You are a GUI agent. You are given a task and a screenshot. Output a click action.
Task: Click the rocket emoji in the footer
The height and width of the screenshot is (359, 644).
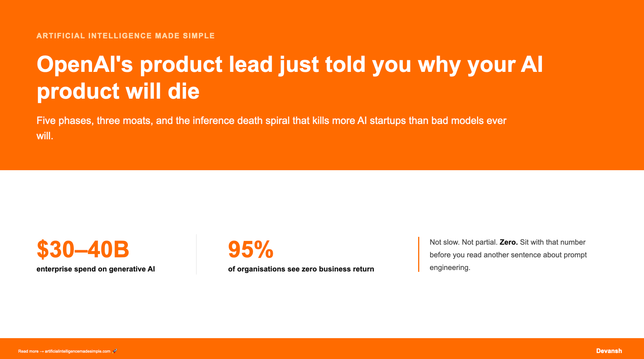pyautogui.click(x=114, y=351)
